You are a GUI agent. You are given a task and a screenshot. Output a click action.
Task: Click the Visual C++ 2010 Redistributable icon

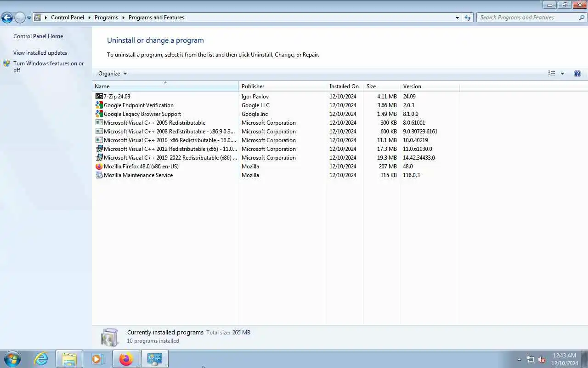coord(99,140)
